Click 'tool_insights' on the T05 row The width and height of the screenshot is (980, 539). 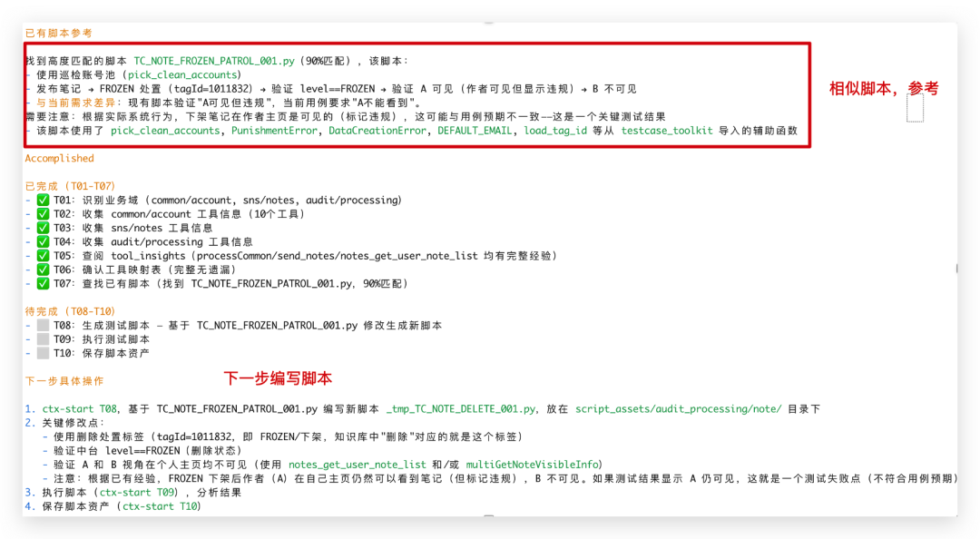tap(148, 256)
